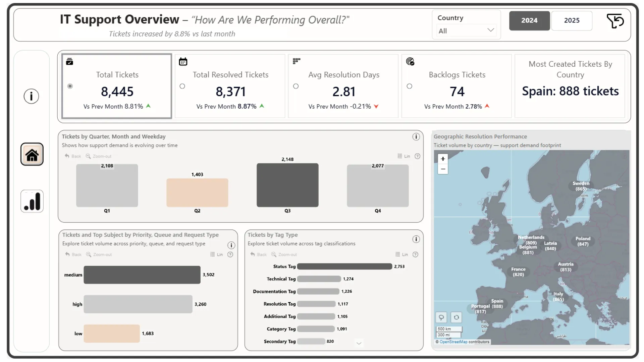Select the Avg Resolution Days radio button
644x362 pixels.
296,86
